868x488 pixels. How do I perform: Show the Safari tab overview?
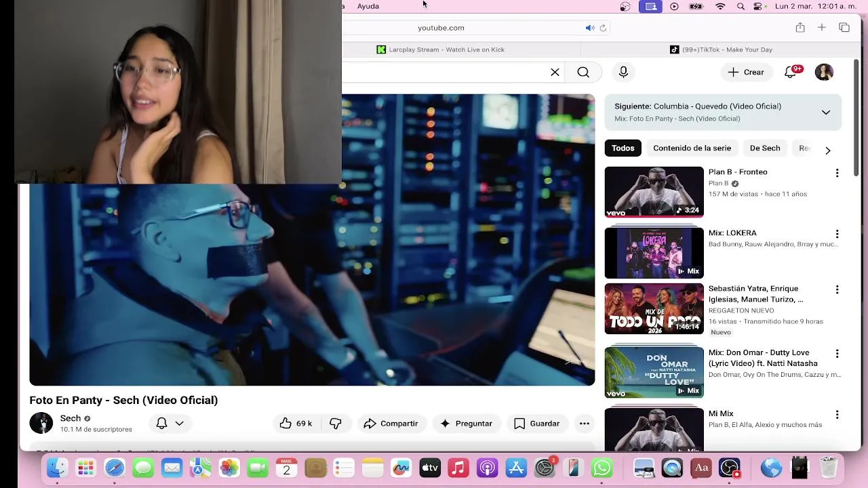844,28
